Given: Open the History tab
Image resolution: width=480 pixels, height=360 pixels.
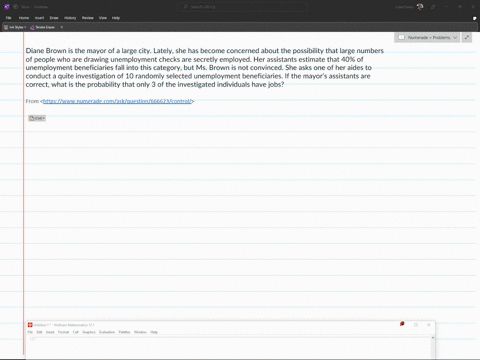Looking at the screenshot, I should (x=70, y=18).
